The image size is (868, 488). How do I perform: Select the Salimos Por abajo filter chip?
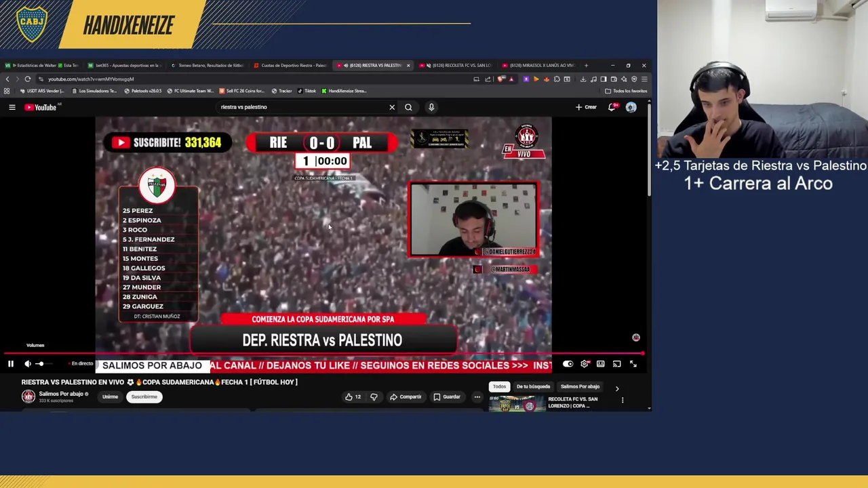[580, 386]
